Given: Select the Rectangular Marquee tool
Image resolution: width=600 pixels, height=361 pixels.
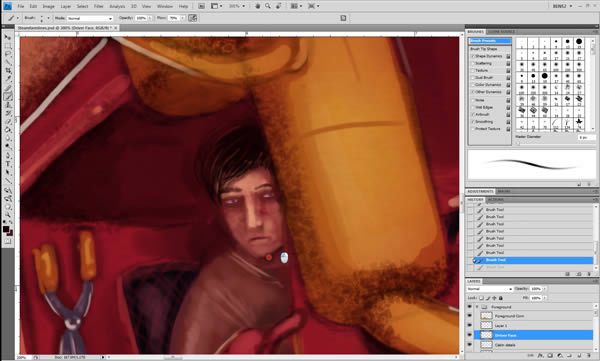Looking at the screenshot, I should click(7, 46).
